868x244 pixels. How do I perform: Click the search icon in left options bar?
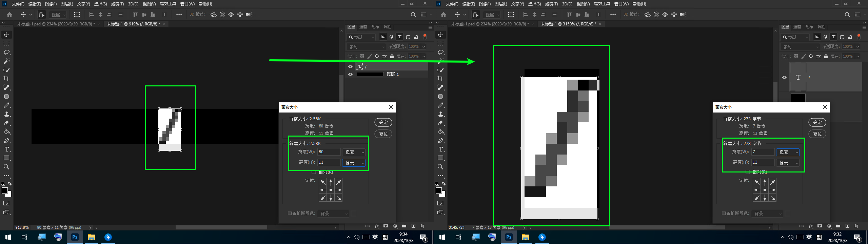tap(413, 15)
